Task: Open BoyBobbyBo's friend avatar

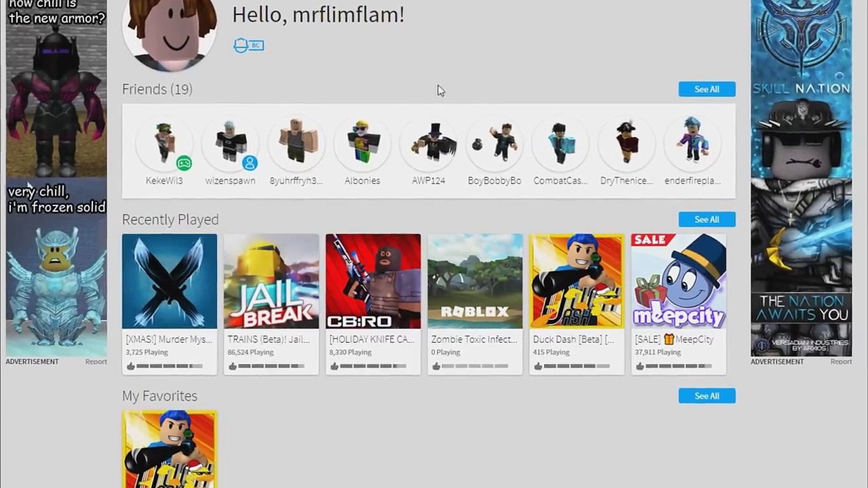Action: tap(494, 142)
